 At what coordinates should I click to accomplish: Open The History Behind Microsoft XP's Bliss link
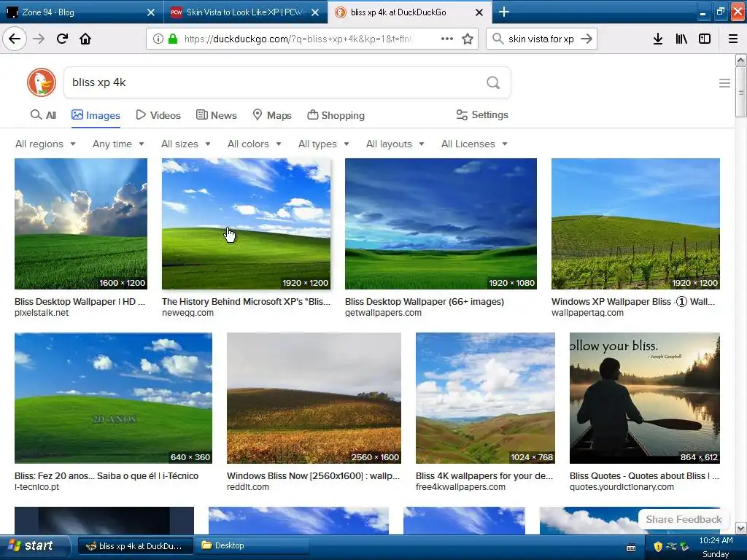(246, 301)
